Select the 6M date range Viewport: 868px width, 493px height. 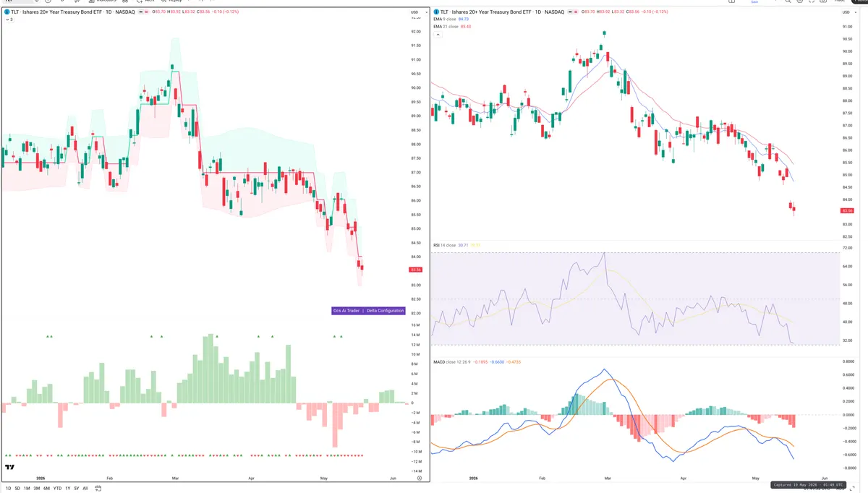(46, 488)
